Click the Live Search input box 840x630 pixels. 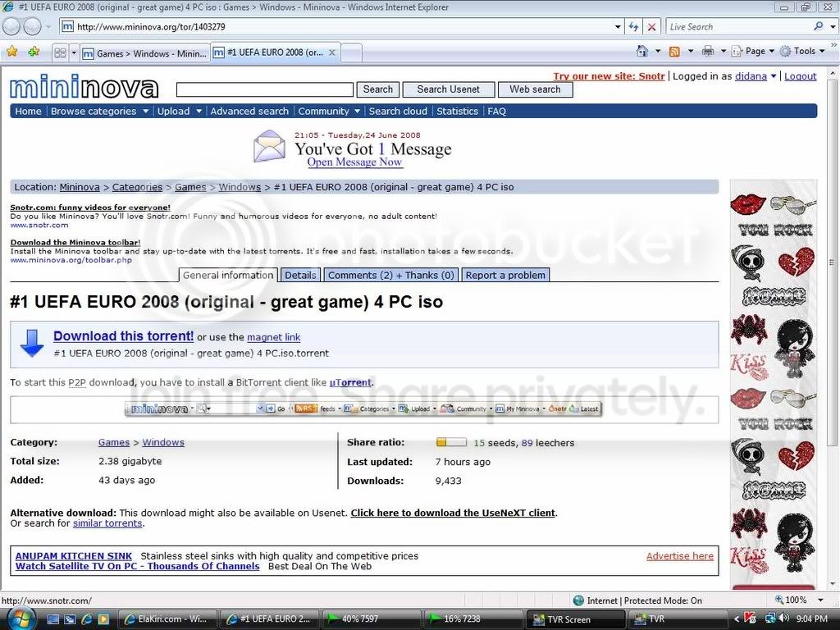pyautogui.click(x=739, y=27)
